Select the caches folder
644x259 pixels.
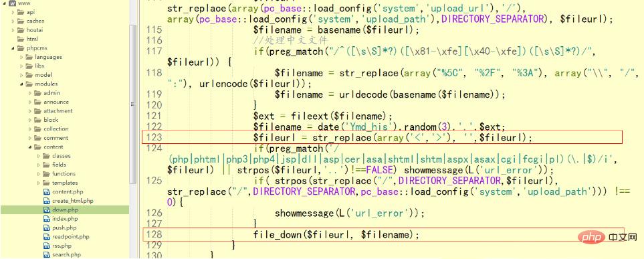[x=35, y=21]
